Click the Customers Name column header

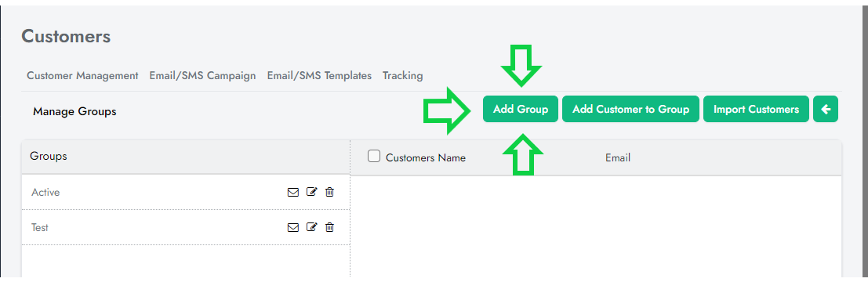(426, 157)
